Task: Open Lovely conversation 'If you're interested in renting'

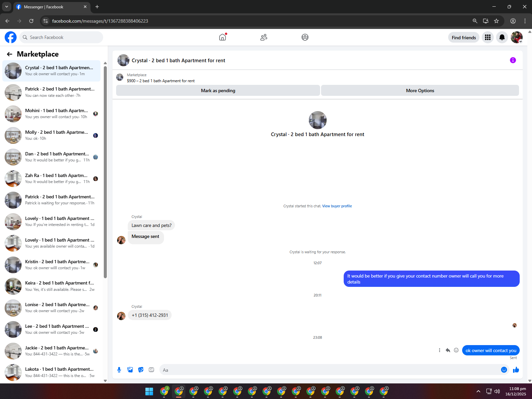Action: 52,222
